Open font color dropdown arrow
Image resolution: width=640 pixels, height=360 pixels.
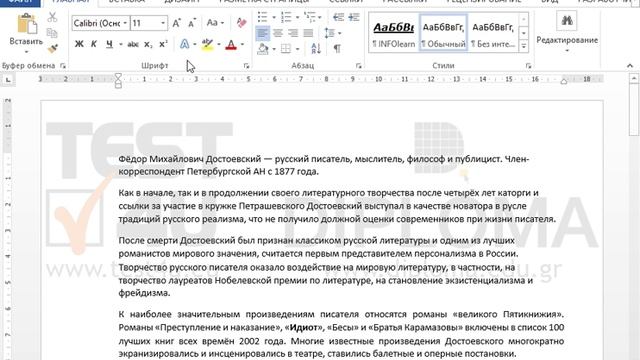coord(242,44)
